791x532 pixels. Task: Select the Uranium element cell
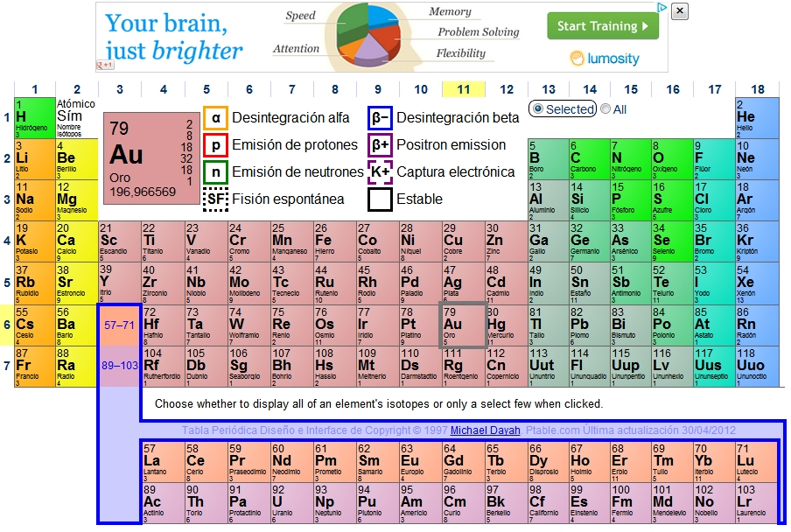[x=290, y=503]
